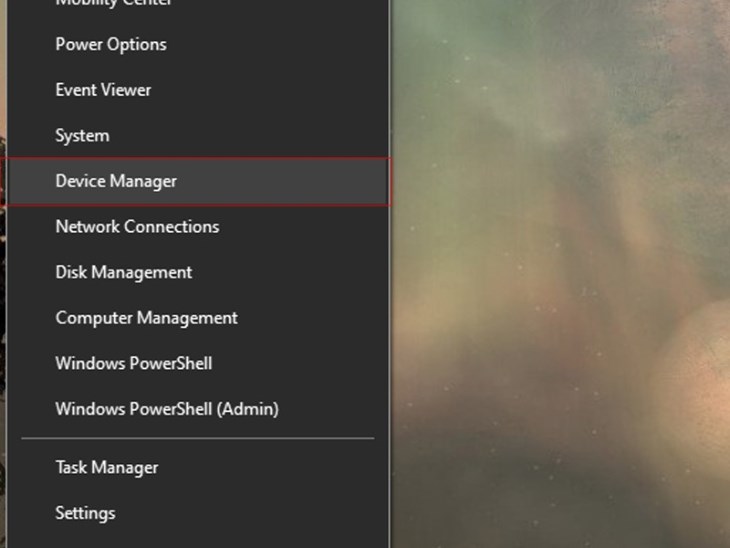Viewport: 730px width, 548px height.
Task: Click the partially visible Mobility Center entry
Action: click(113, 3)
